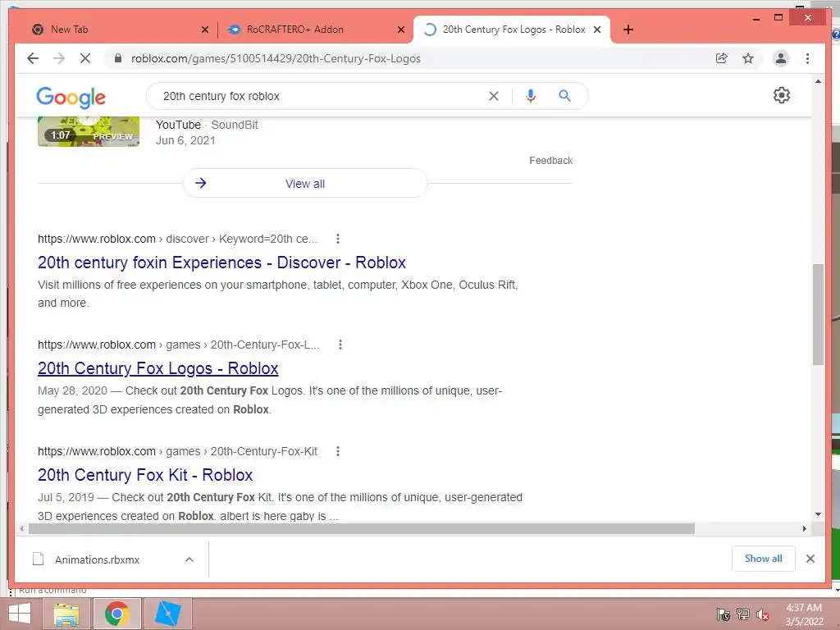Open 20th Century Fox Logos - Roblox link

click(158, 368)
